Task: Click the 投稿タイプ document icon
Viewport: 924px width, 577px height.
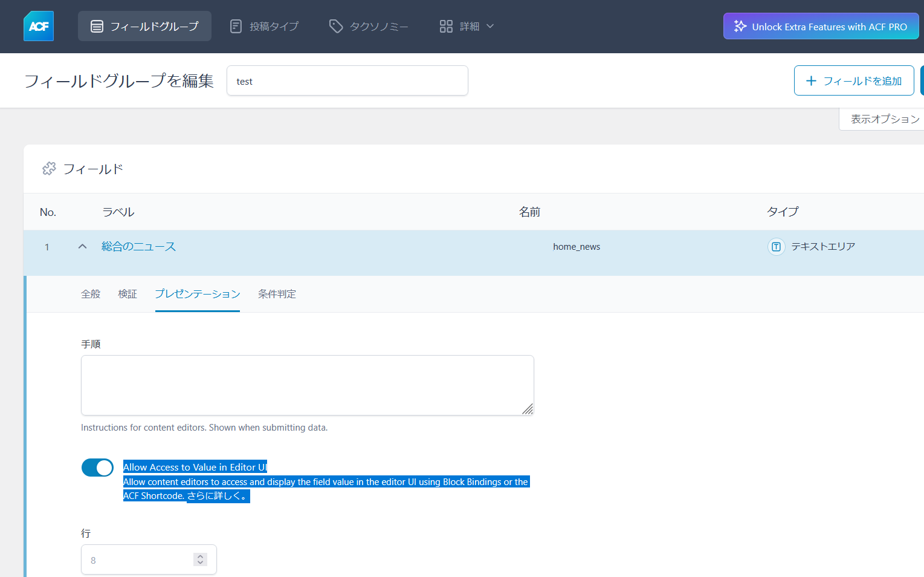Action: click(x=236, y=26)
